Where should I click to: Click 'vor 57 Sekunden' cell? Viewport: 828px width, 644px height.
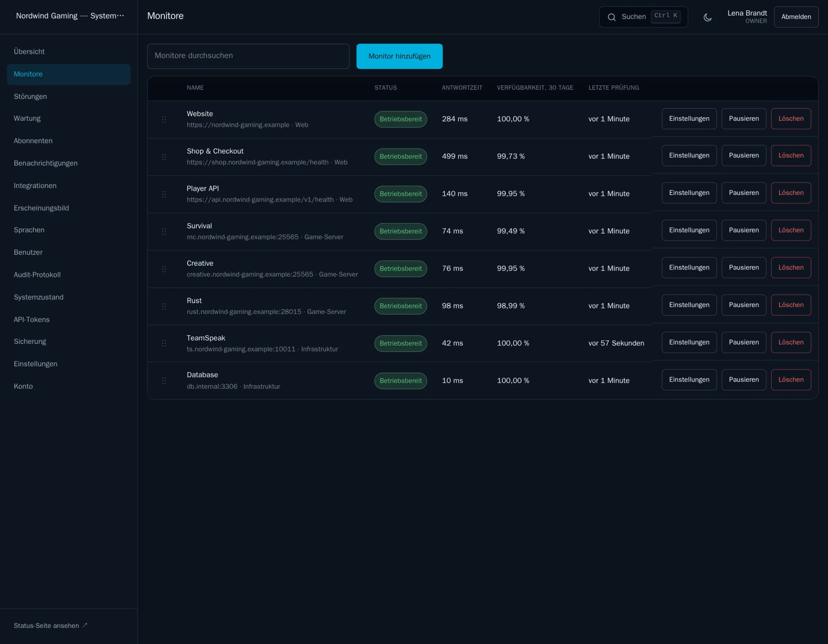[616, 343]
